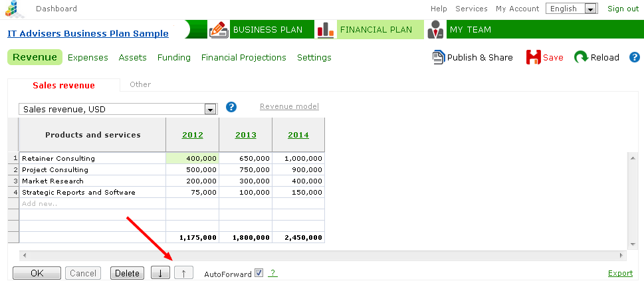Open the English language dropdown
644x289 pixels.
pyautogui.click(x=572, y=9)
